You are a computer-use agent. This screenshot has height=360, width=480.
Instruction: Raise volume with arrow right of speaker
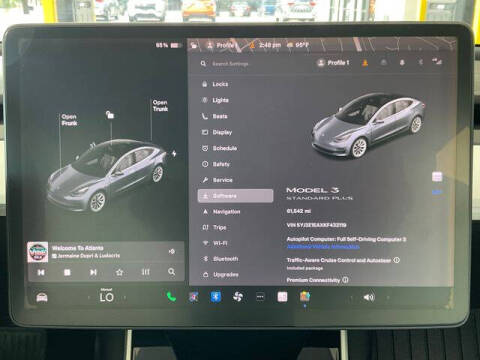coord(388,297)
